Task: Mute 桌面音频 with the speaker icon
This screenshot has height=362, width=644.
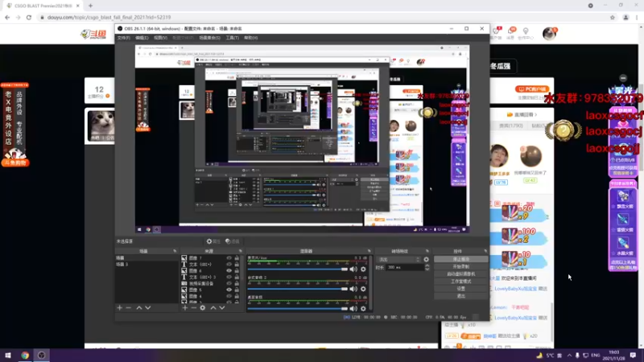Action: tap(353, 309)
